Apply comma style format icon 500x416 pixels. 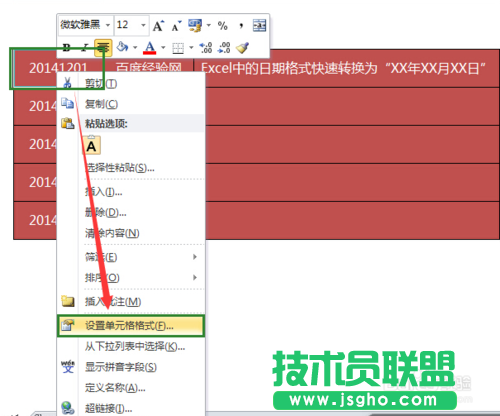tap(241, 26)
